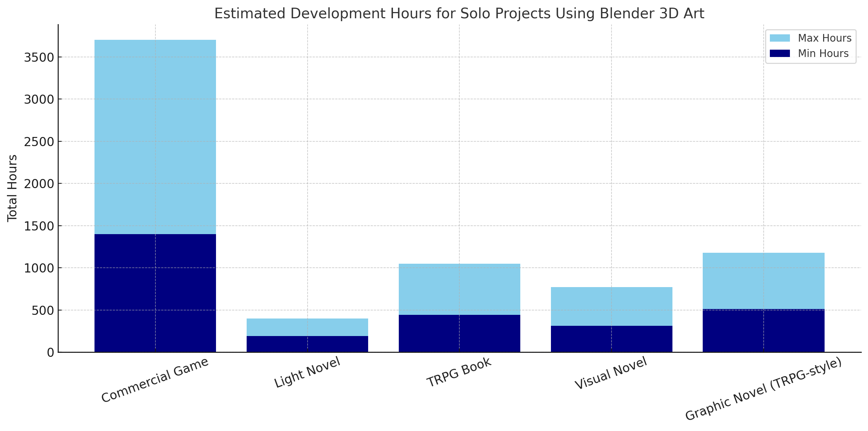Click the Max Hours legend label

tap(825, 38)
